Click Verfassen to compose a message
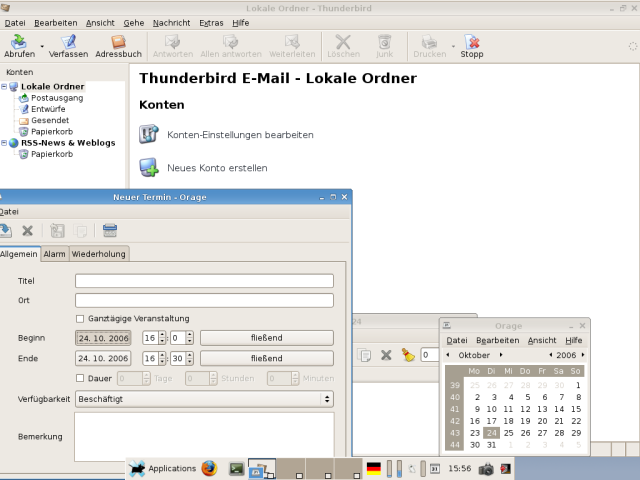 68,42
